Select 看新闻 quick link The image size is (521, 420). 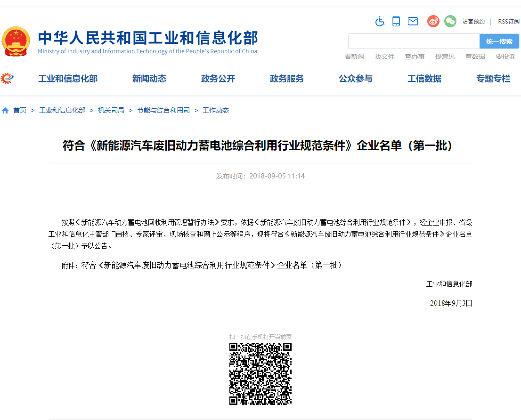coord(354,57)
